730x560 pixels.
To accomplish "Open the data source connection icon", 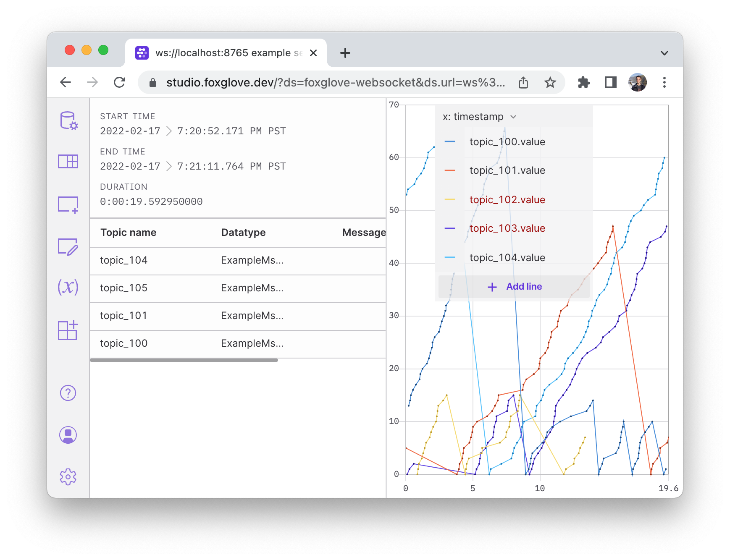I will click(68, 120).
